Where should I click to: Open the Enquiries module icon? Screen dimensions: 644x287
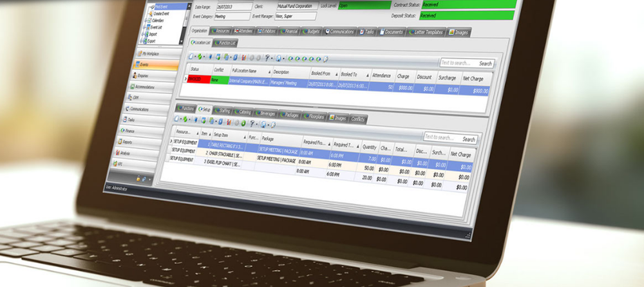(x=135, y=75)
